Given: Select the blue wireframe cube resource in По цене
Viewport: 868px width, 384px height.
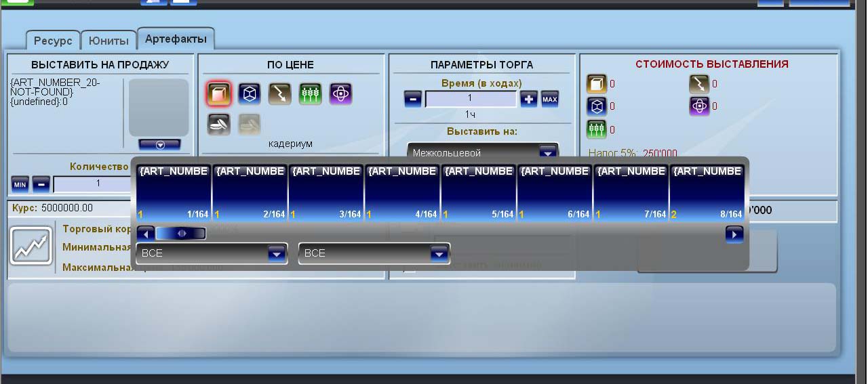Looking at the screenshot, I should [250, 94].
